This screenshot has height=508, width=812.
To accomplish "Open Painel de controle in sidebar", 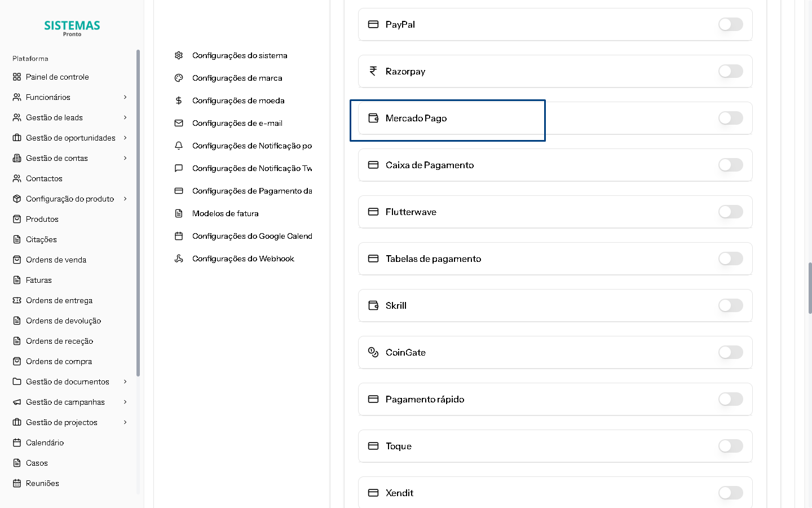I will [57, 77].
